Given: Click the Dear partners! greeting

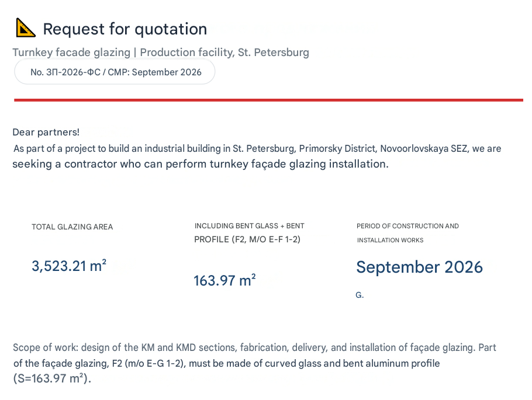Looking at the screenshot, I should (46, 132).
